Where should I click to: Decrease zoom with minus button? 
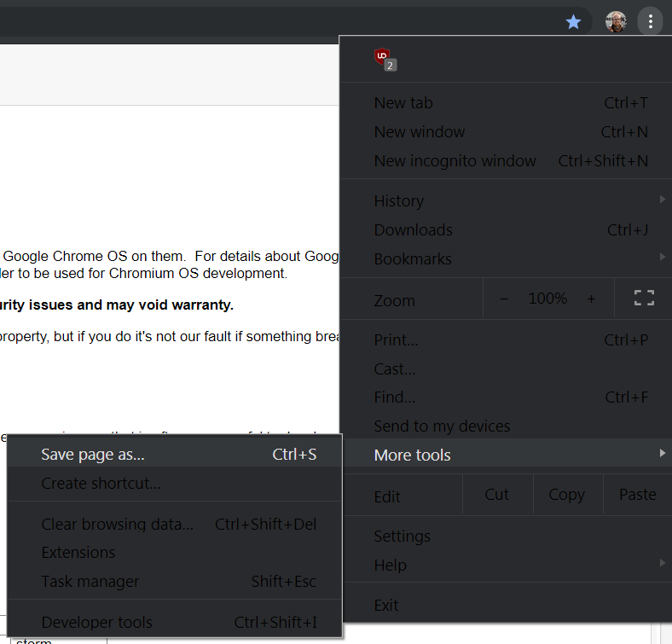click(504, 299)
